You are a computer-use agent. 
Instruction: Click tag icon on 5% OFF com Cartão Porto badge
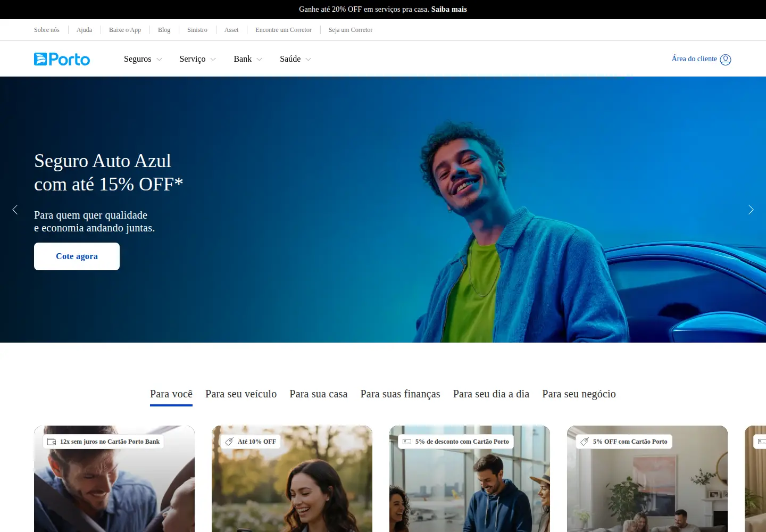point(585,442)
